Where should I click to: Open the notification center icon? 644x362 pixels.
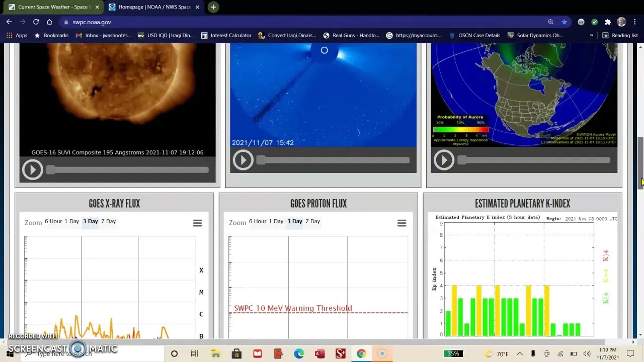pos(631,354)
